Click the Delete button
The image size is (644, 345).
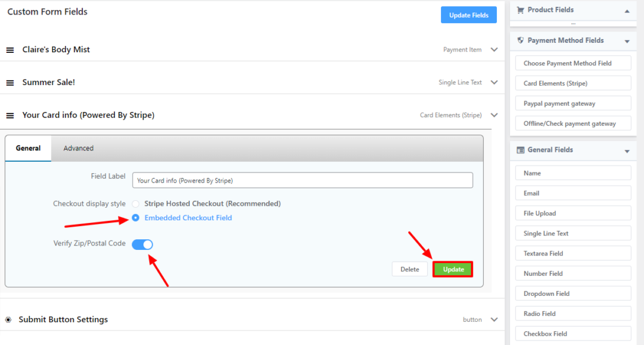click(x=409, y=269)
